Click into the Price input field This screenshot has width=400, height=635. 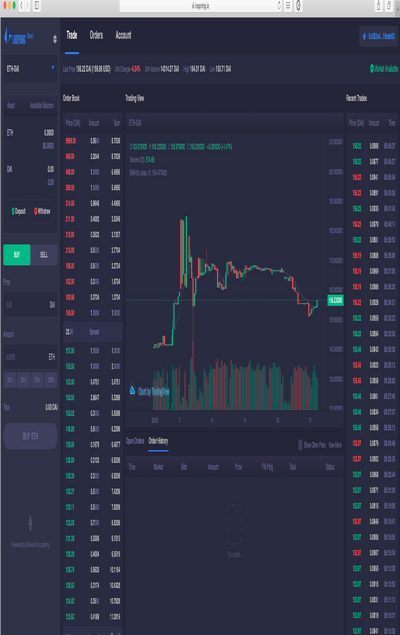(x=30, y=305)
